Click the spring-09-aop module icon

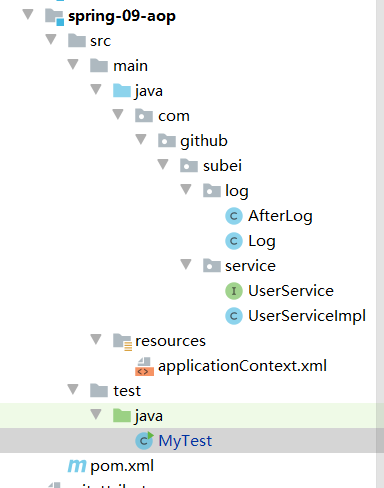(54, 17)
